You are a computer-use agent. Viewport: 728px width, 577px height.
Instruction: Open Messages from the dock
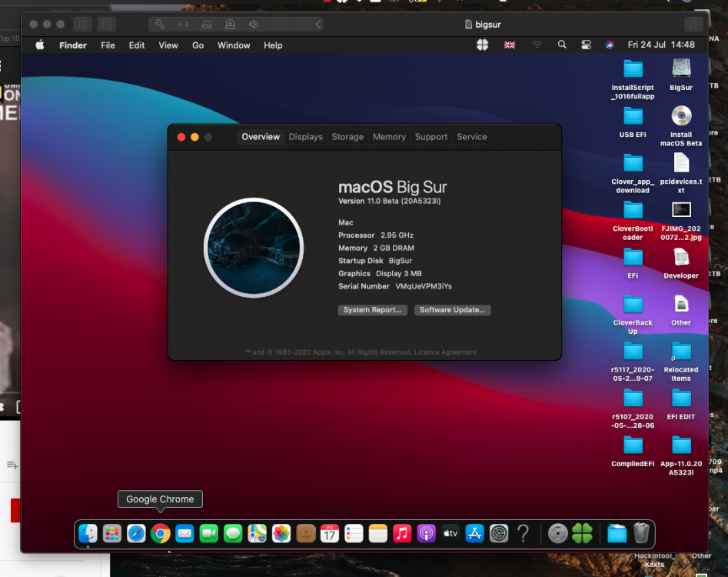point(233,533)
